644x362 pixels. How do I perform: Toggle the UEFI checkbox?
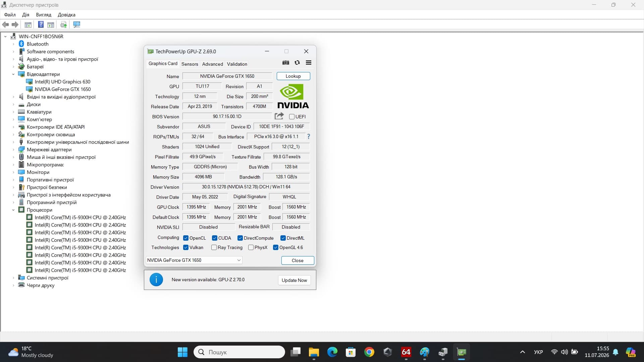pos(292,117)
